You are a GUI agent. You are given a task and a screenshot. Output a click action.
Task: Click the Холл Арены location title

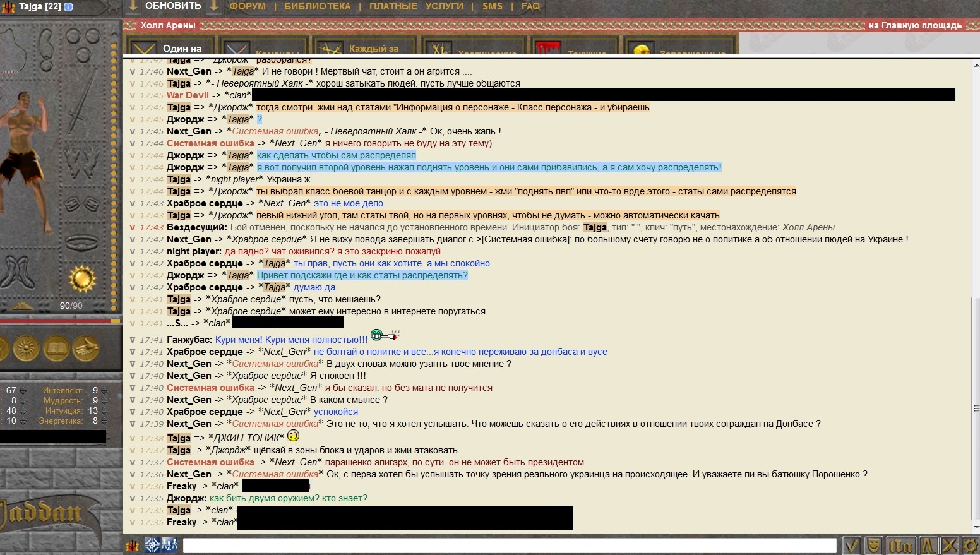168,25
